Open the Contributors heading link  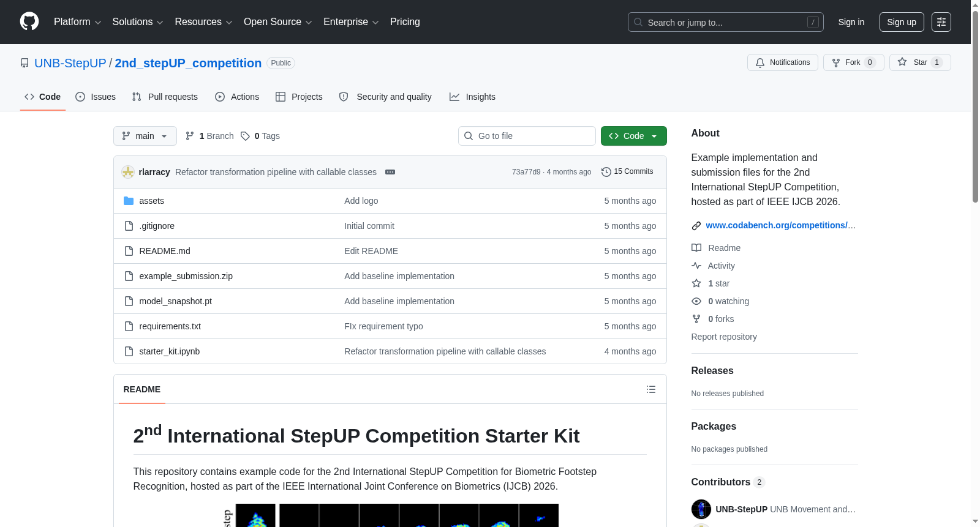pos(728,482)
